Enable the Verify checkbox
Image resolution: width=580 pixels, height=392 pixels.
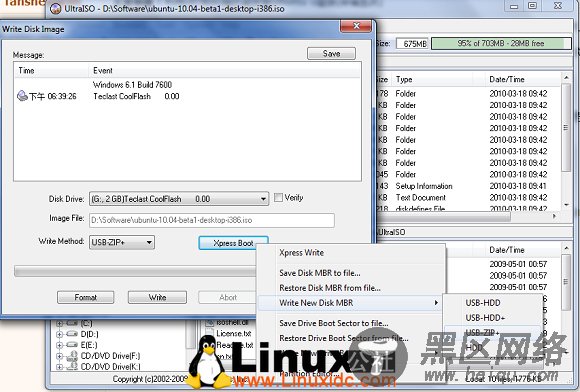[278, 197]
